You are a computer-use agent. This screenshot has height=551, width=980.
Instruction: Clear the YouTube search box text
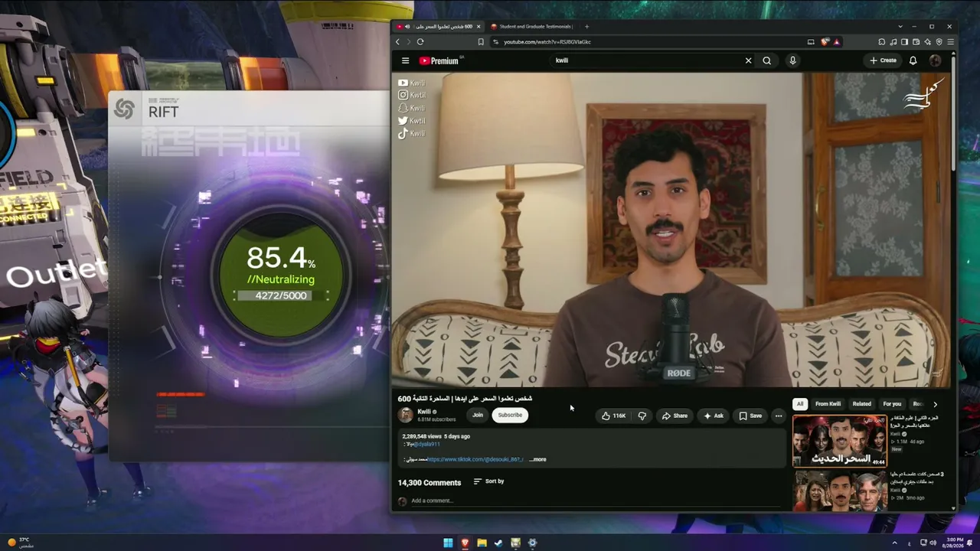(x=748, y=60)
